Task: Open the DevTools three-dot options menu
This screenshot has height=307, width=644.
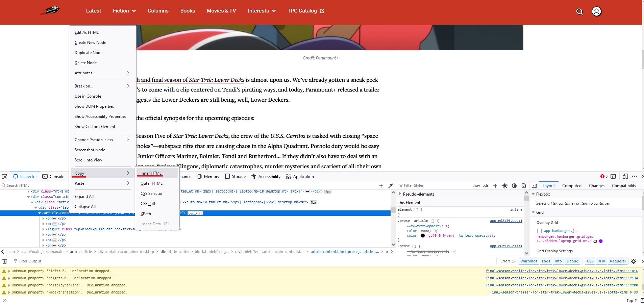Action: (x=635, y=176)
